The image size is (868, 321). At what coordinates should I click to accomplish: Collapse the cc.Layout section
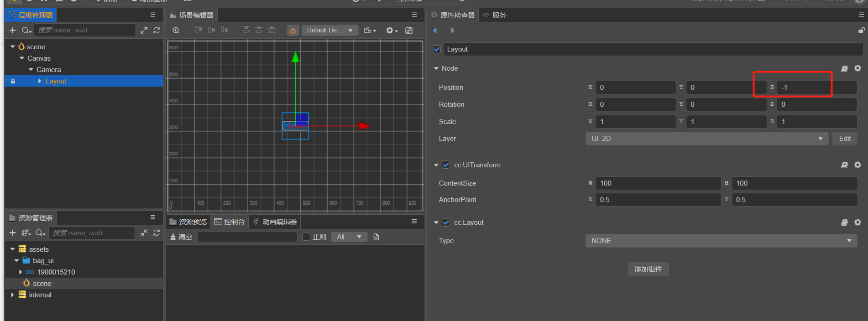pyautogui.click(x=436, y=223)
